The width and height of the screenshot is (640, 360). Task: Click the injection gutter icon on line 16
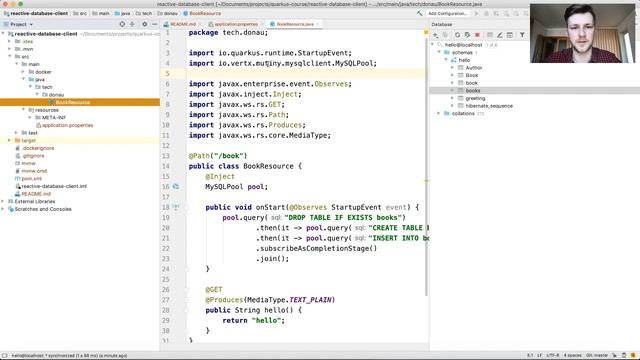176,187
